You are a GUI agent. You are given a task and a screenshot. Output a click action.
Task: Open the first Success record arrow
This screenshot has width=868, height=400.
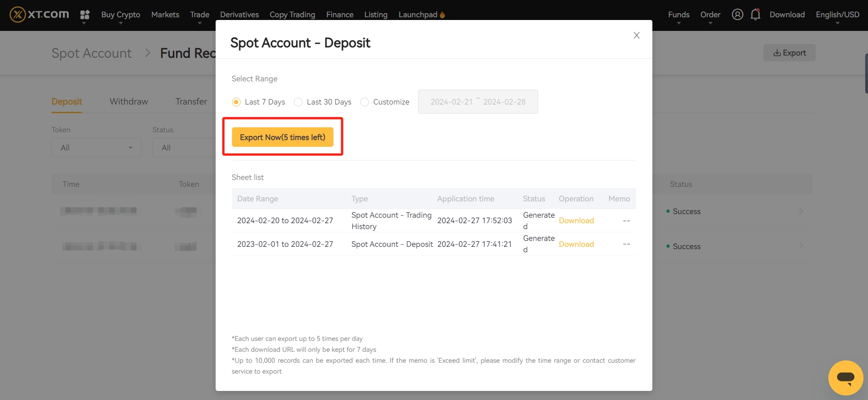pos(801,211)
